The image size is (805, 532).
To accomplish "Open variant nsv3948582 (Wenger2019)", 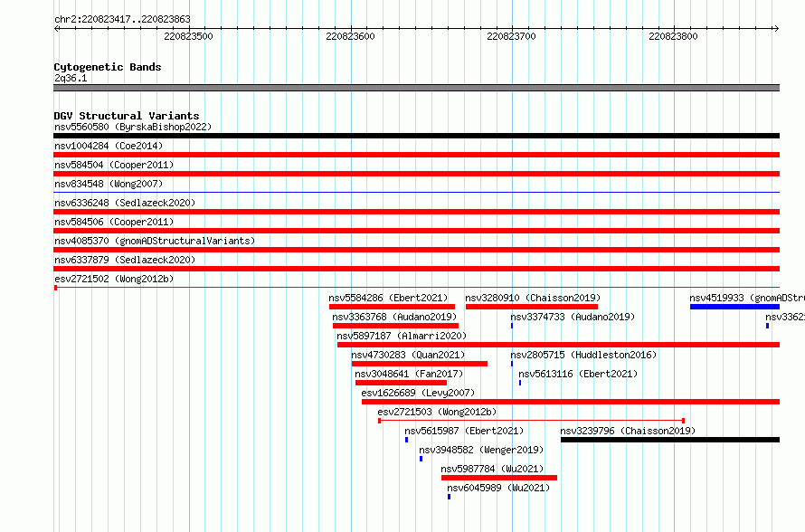I will pos(481,450).
